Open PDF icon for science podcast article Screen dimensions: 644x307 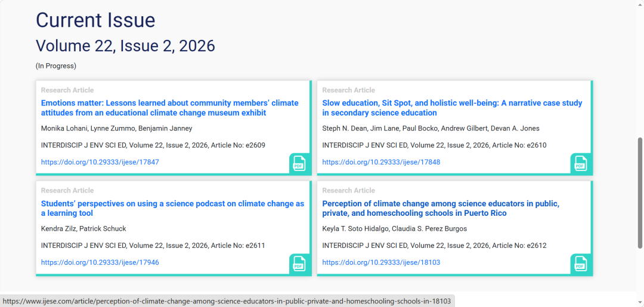tap(299, 263)
